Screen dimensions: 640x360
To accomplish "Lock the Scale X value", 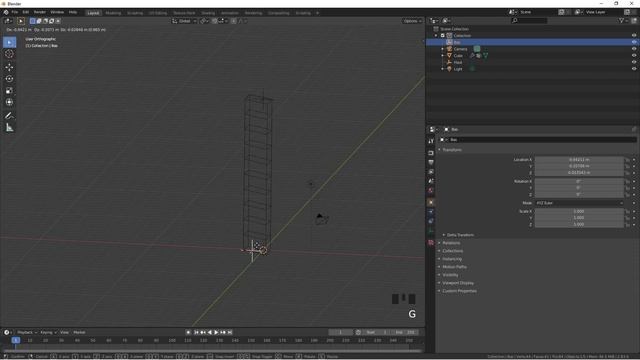I will (x=627, y=211).
